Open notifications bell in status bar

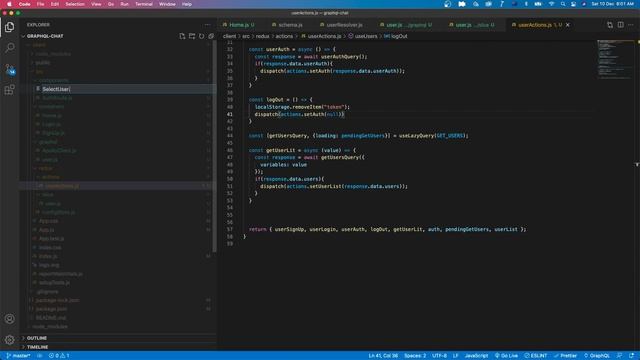click(631, 356)
